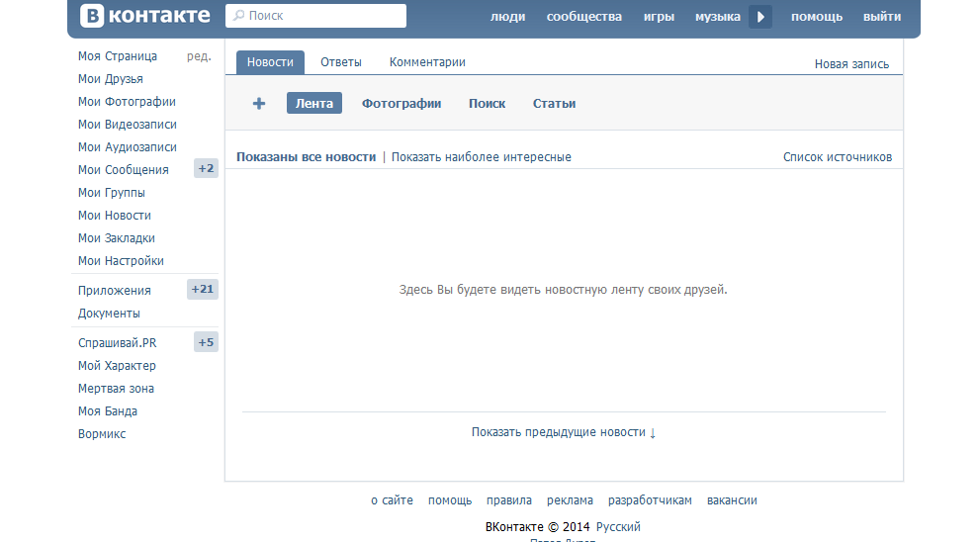Go to Мои Настройки in sidebar
Image resolution: width=980 pixels, height=542 pixels.
pyautogui.click(x=121, y=261)
